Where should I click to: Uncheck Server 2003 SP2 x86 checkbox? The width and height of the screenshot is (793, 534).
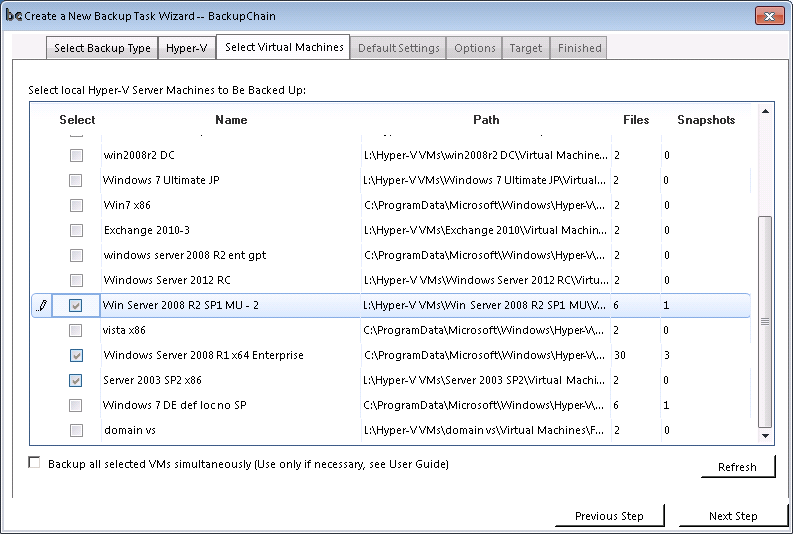click(x=75, y=380)
